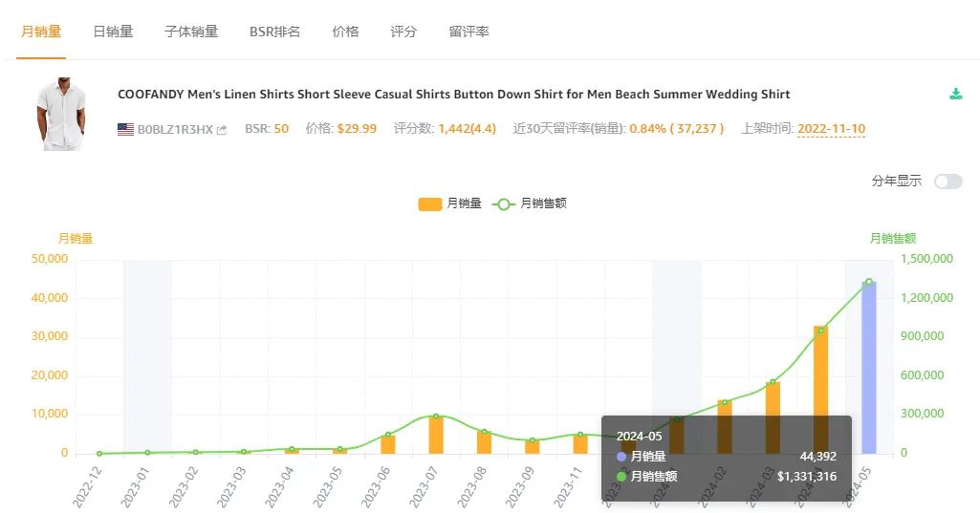Switch to the 月销量 tab

41,32
